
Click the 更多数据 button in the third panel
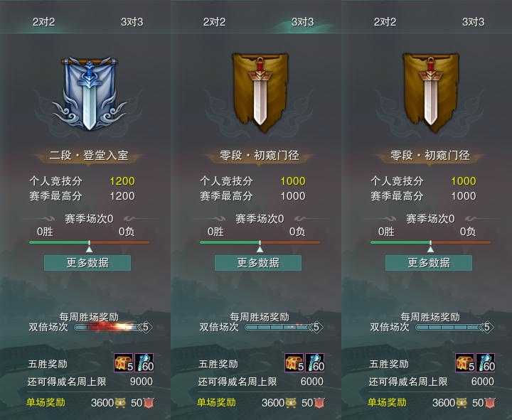[429, 263]
